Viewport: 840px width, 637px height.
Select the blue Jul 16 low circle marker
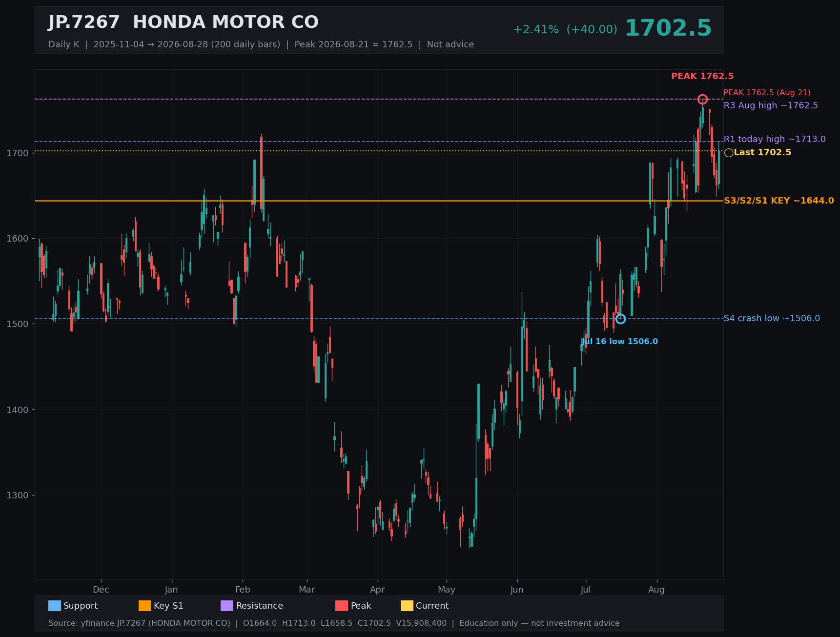click(x=620, y=319)
